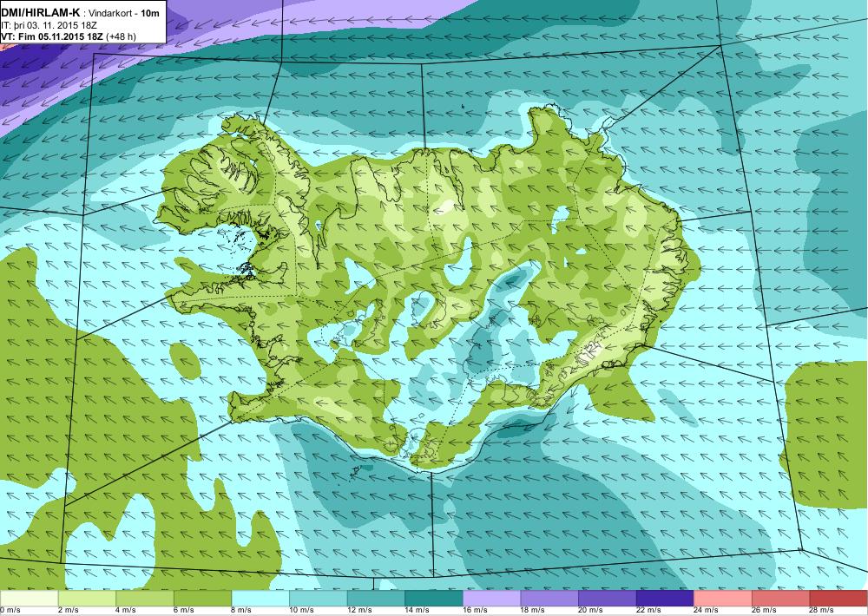Click the "10 m/s" legend label
Image resolution: width=868 pixels, height=616 pixels.
[302, 611]
